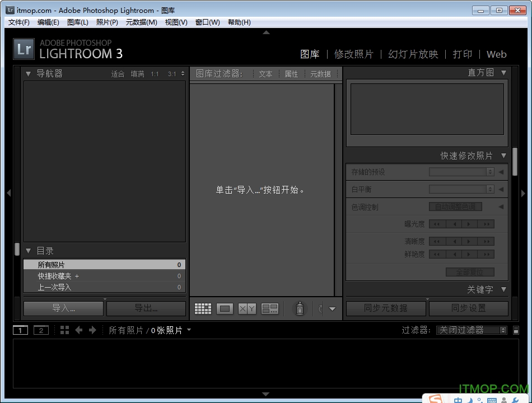Open 照片(P) menu
Image resolution: width=532 pixels, height=403 pixels.
(x=107, y=22)
